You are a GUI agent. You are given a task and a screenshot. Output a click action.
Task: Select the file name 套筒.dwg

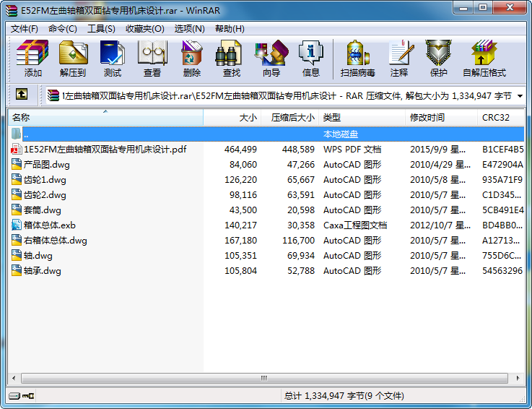tap(43, 210)
